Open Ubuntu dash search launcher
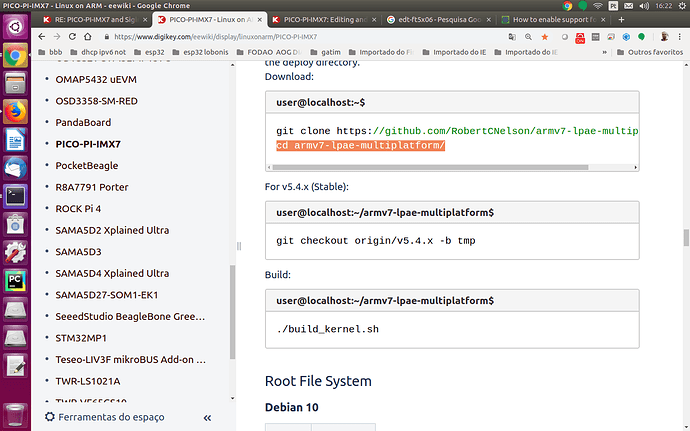 pyautogui.click(x=15, y=27)
